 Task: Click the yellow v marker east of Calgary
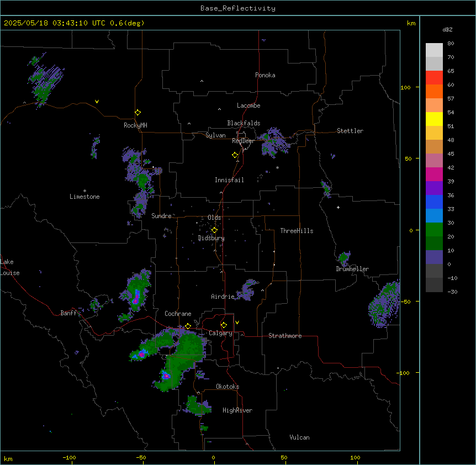coord(237,323)
